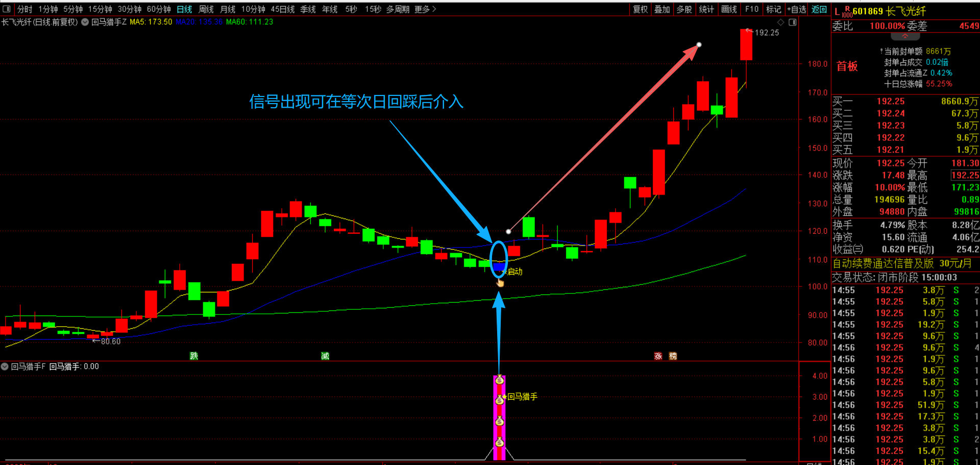Open the sub-chart indicator dropdown beside 回马猎手F
The height and width of the screenshot is (465, 980).
click(x=5, y=366)
